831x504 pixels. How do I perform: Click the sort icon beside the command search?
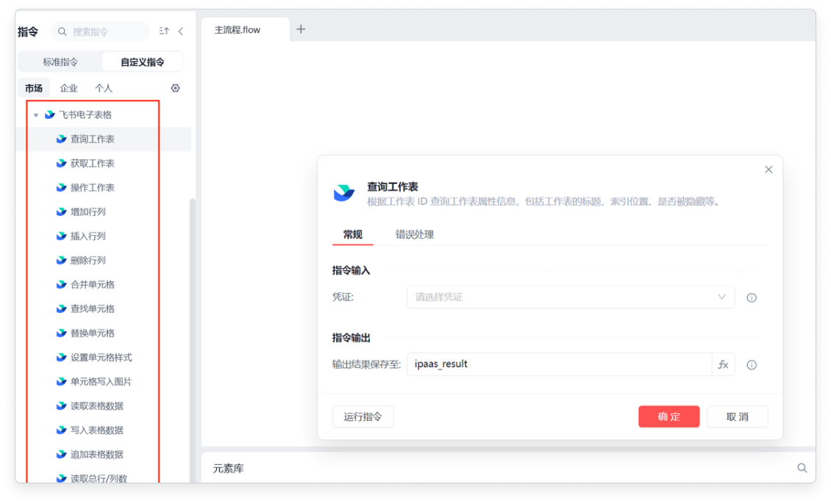coord(164,32)
